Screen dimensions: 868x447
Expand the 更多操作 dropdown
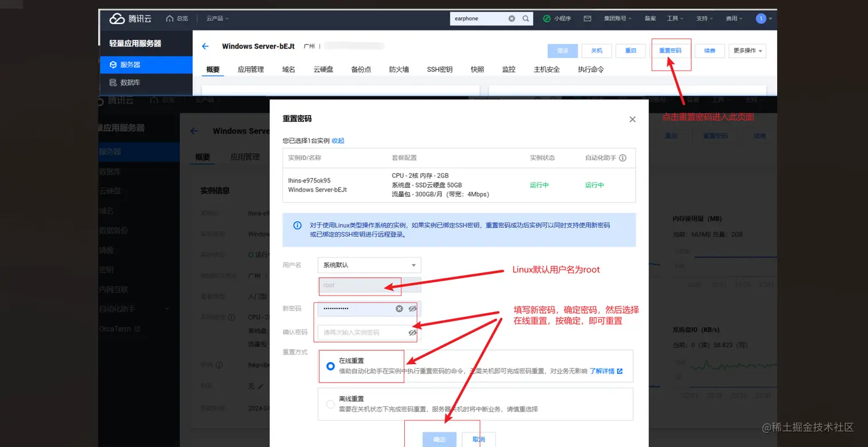pyautogui.click(x=747, y=50)
